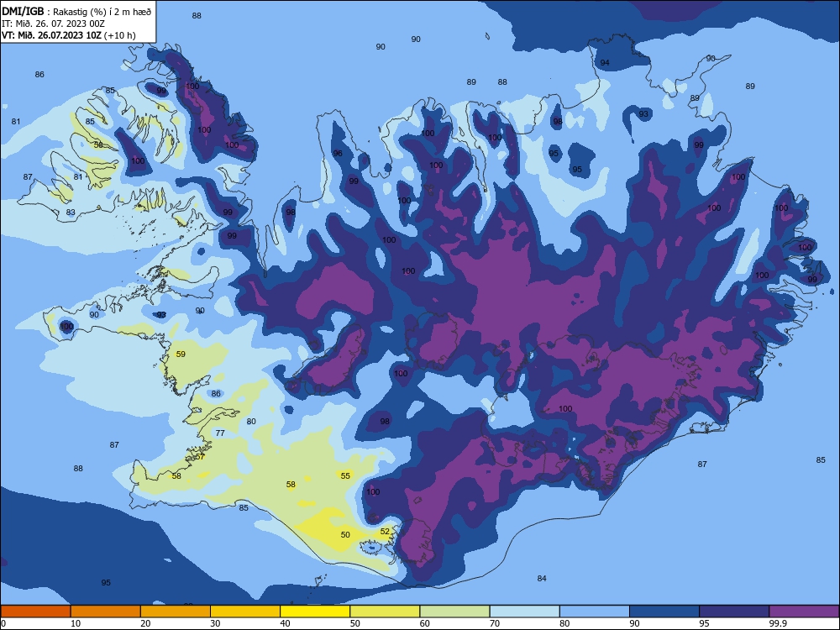Click the 20–30 light orange legend swatch
The image size is (840, 630).
click(x=176, y=612)
